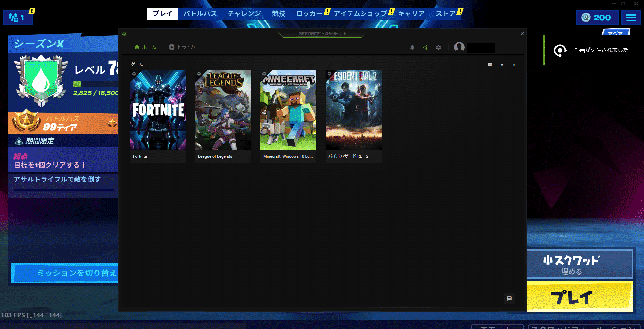Click the ミッションを切り替え button
The height and width of the screenshot is (329, 644).
point(65,273)
